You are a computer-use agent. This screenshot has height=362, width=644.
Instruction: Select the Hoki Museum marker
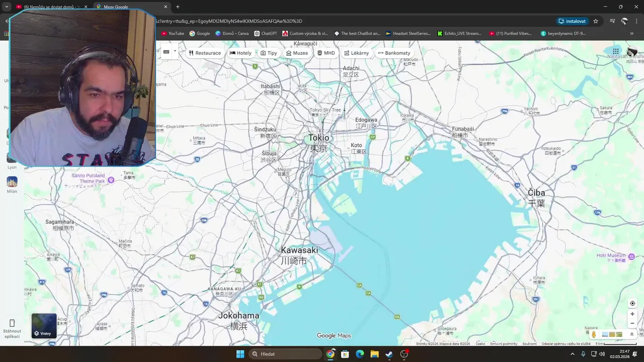pyautogui.click(x=632, y=256)
